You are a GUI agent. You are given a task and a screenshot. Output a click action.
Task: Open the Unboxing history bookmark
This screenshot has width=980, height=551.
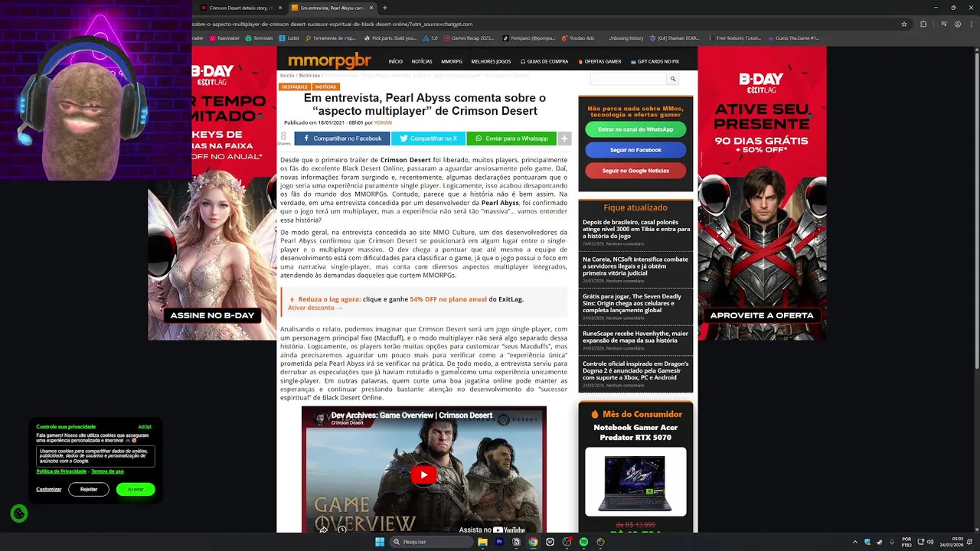[x=626, y=37]
